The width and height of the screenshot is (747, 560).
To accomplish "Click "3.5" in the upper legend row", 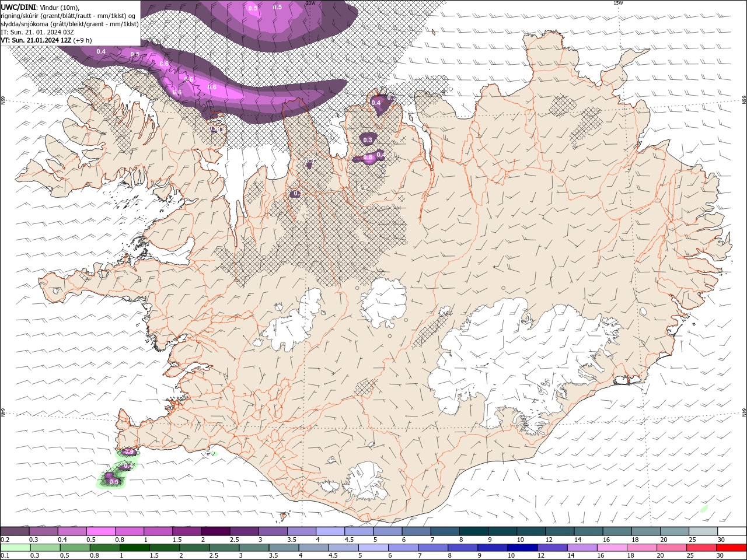I will [291, 540].
